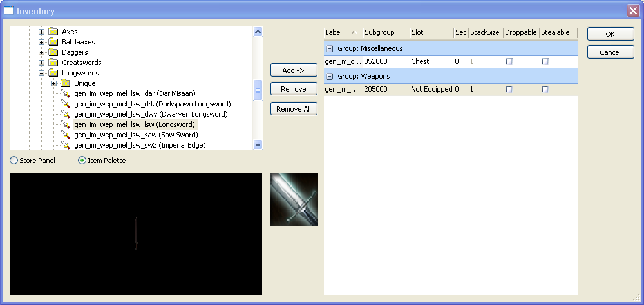This screenshot has height=305, width=644.
Task: Click the Imperial Edge item icon
Action: 65,145
